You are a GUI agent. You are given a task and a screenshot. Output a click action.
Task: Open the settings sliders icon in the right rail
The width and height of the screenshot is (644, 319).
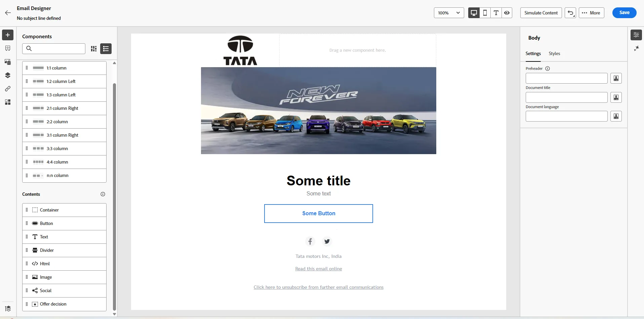coord(636,35)
